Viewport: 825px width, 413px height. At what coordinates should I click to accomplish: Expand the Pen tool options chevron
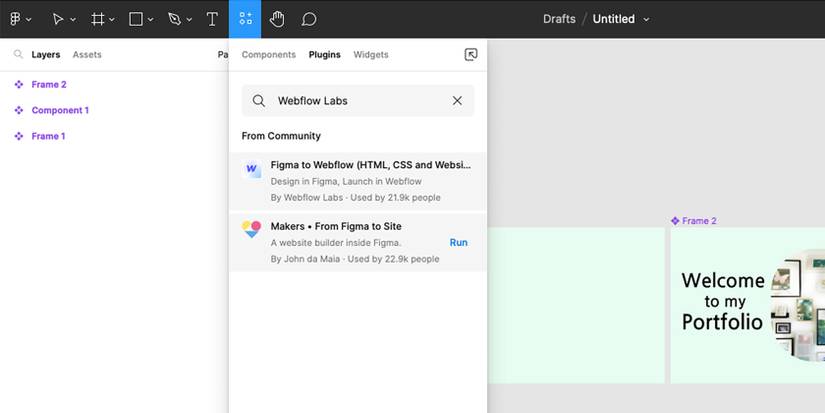tap(189, 19)
